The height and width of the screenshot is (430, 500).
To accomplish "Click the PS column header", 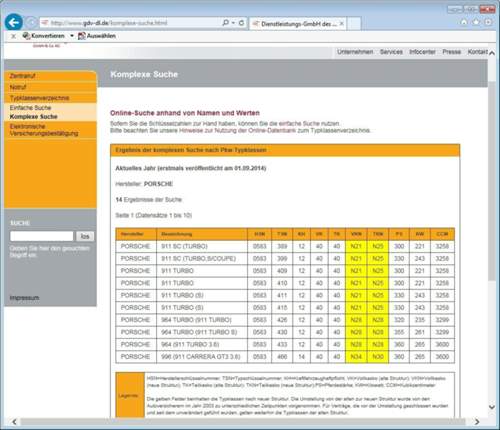I will click(399, 234).
